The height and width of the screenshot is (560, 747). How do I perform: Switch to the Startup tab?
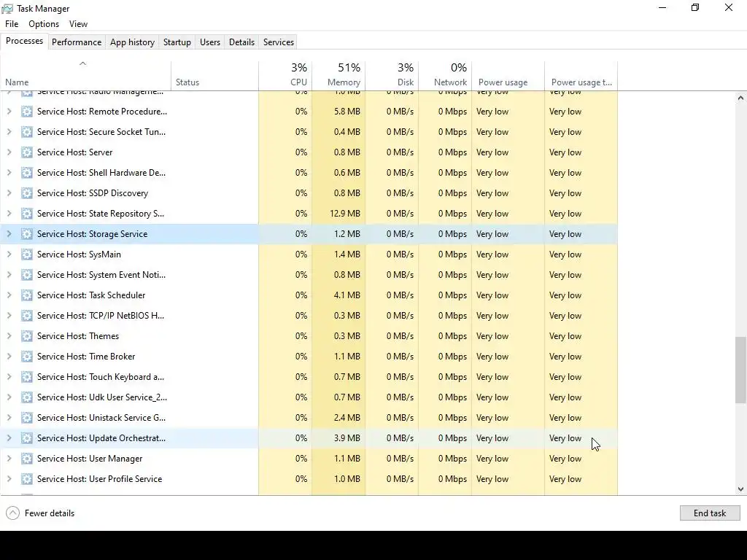point(177,42)
